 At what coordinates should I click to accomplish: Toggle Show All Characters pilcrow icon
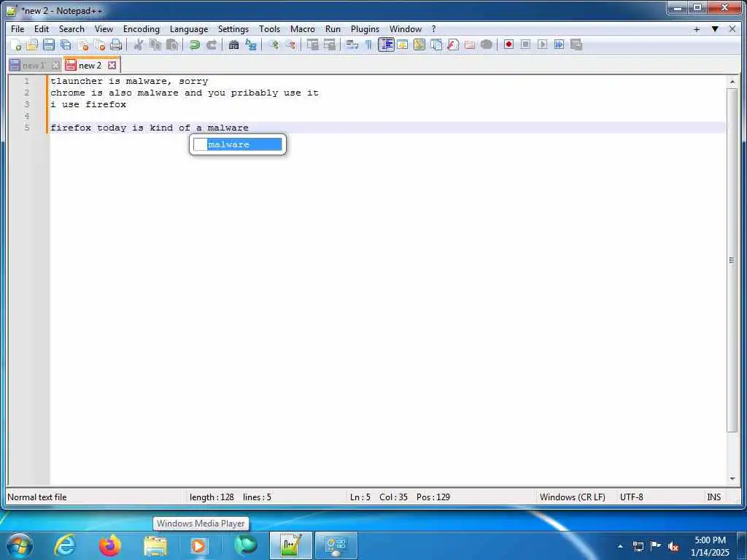coord(368,44)
